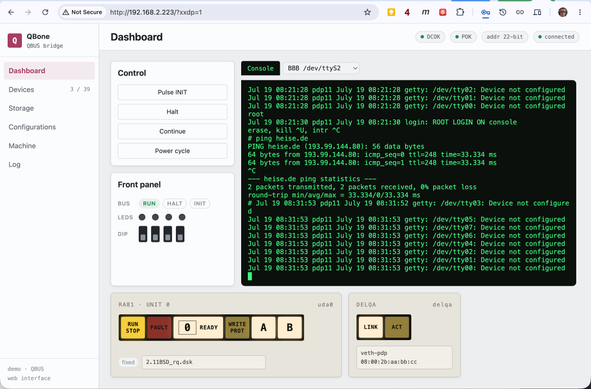Open the Devices sidebar item

click(49, 90)
